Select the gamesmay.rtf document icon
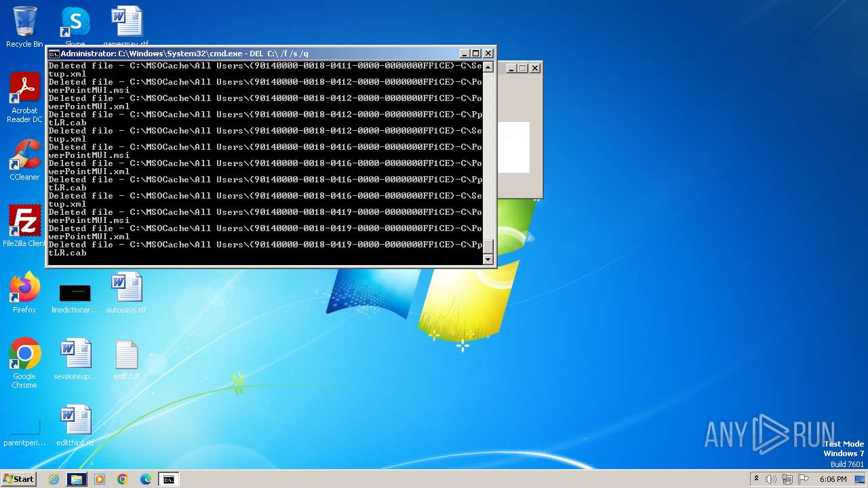 point(126,27)
